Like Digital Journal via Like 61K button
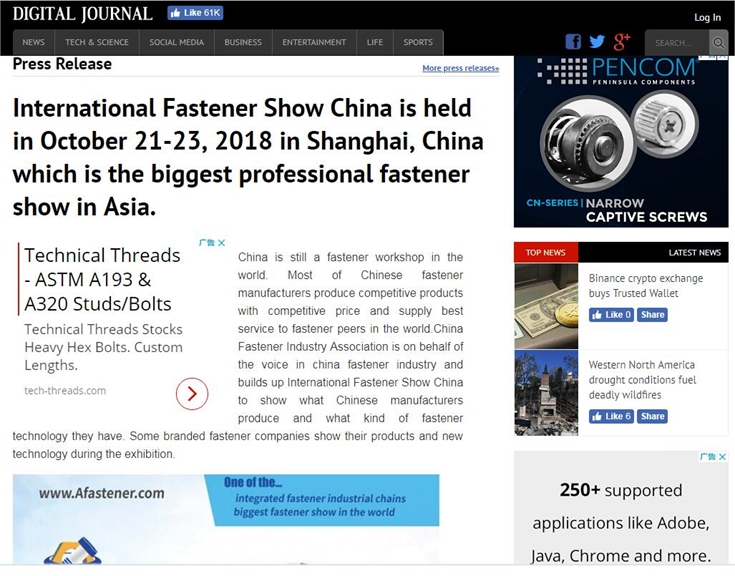This screenshot has height=576, width=735. 195,13
